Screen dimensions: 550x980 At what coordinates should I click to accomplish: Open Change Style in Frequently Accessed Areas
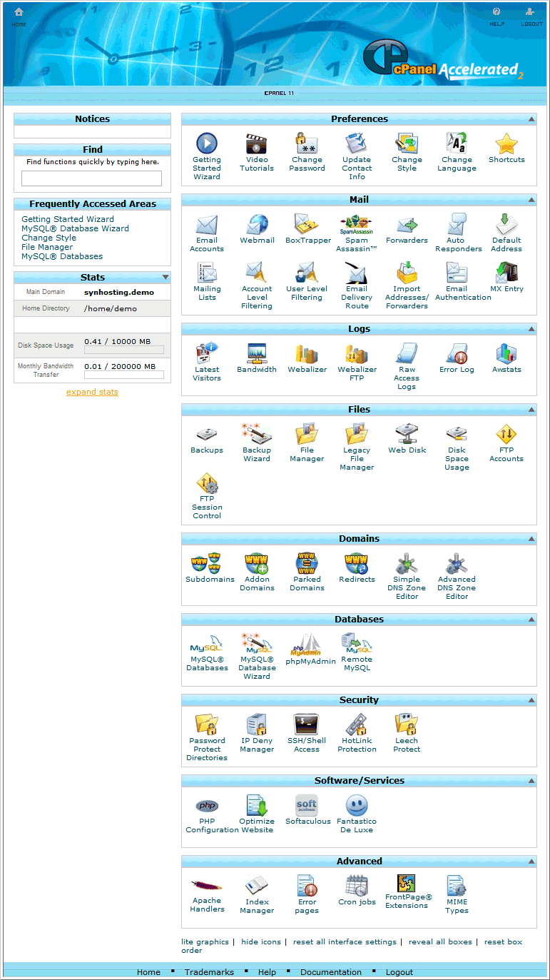pos(49,238)
